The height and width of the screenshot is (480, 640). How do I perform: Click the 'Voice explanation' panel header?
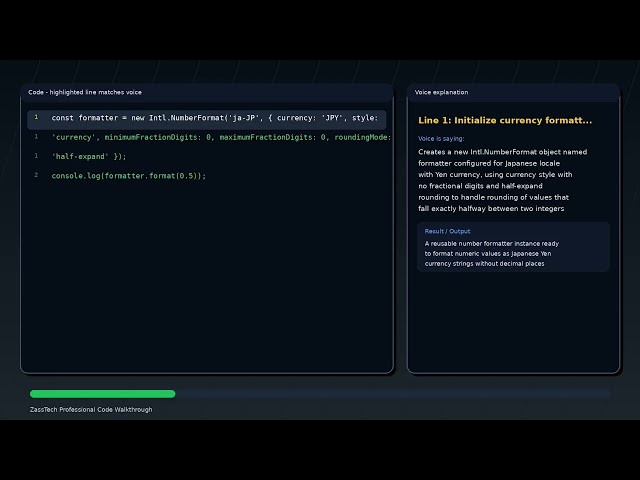[x=442, y=92]
